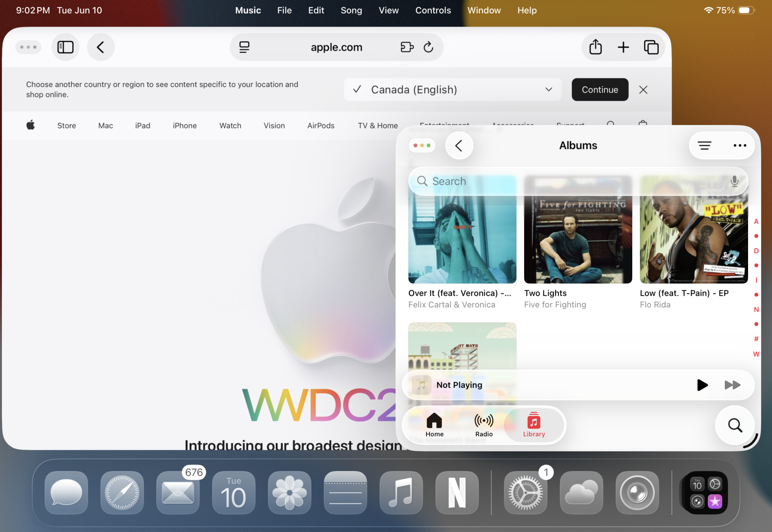
Task: Open the Music more options menu
Action: (x=740, y=145)
